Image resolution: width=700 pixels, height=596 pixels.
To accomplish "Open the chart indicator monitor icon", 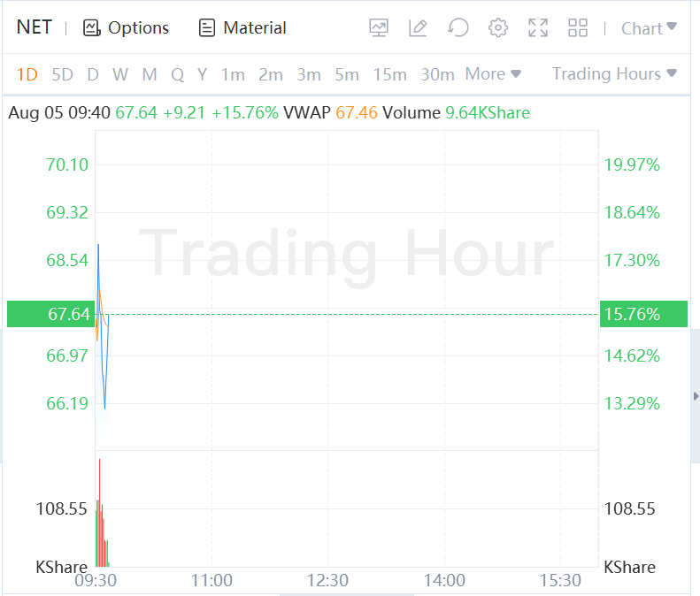I will [379, 28].
